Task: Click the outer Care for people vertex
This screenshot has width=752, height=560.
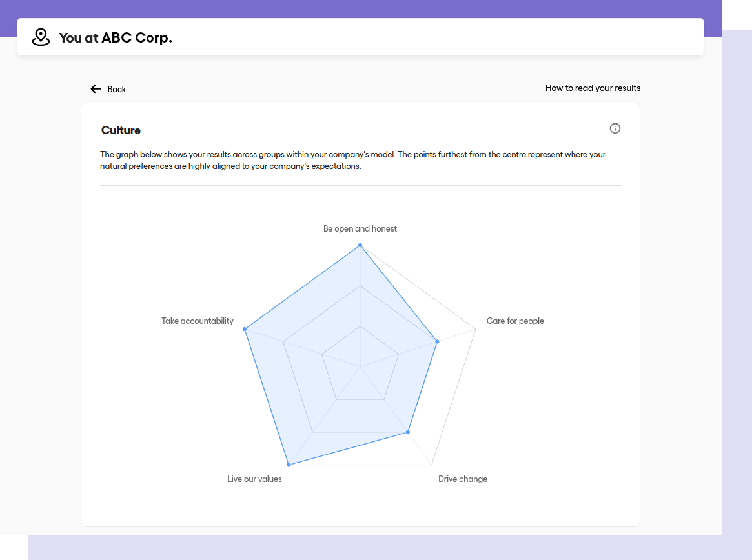Action: click(476, 330)
